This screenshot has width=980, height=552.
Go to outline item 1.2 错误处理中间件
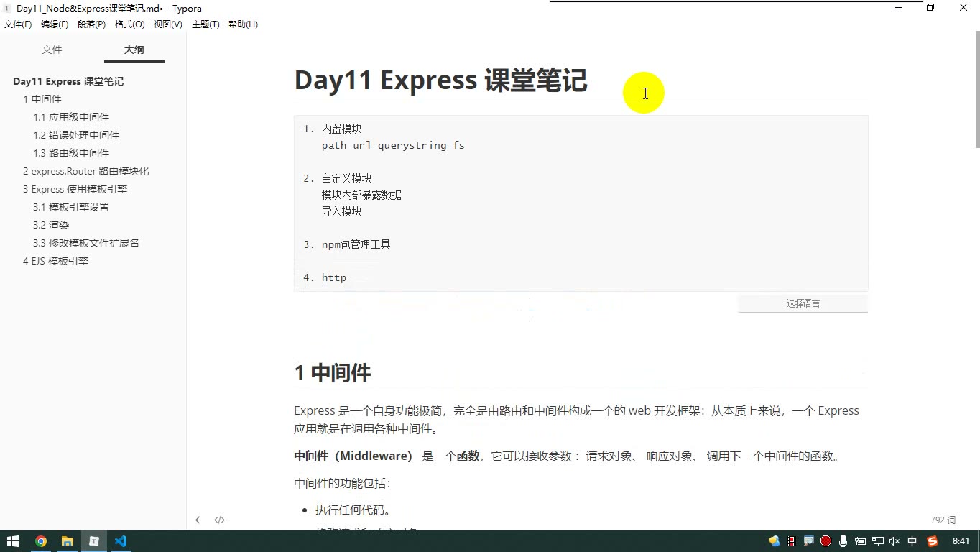click(76, 135)
